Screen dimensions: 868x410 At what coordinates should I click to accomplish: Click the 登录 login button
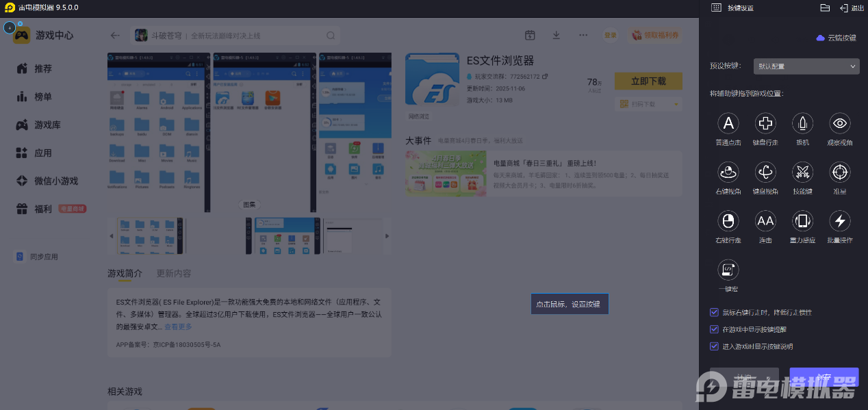611,35
